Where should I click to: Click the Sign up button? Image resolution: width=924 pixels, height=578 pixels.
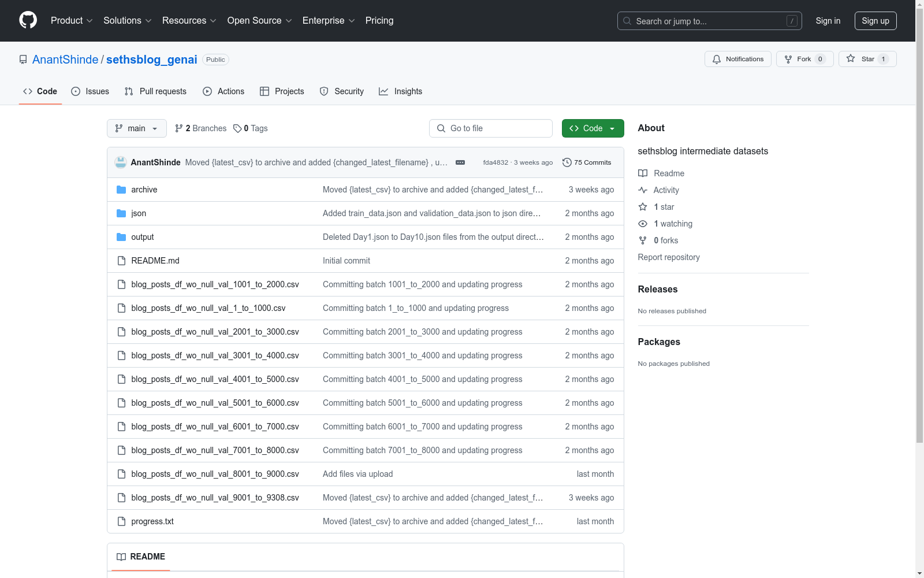coord(875,21)
